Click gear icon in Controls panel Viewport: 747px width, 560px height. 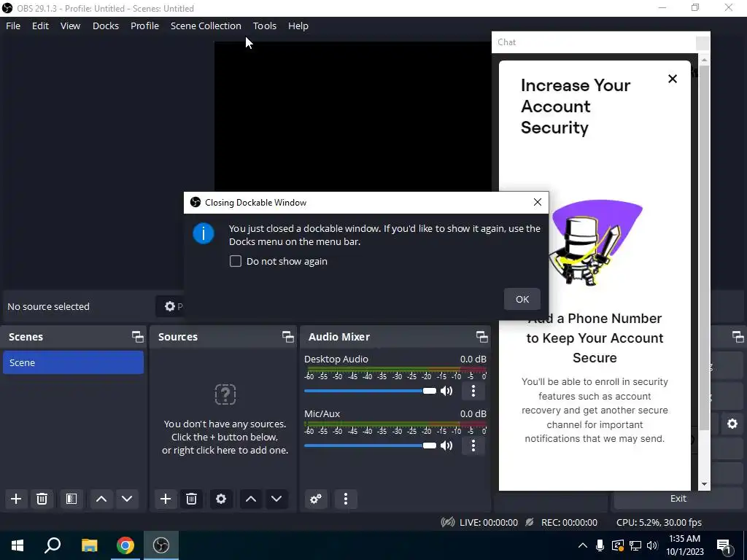(x=732, y=424)
